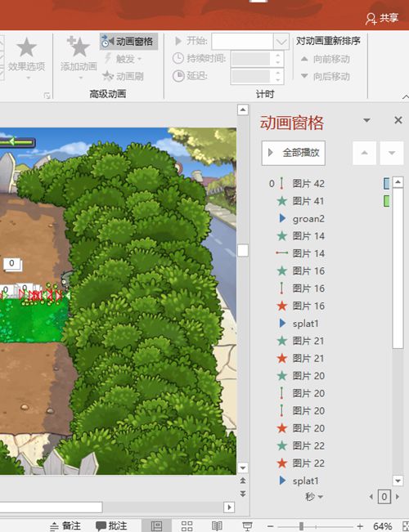
Task: Click 向后移动 move later button
Action: tap(325, 76)
